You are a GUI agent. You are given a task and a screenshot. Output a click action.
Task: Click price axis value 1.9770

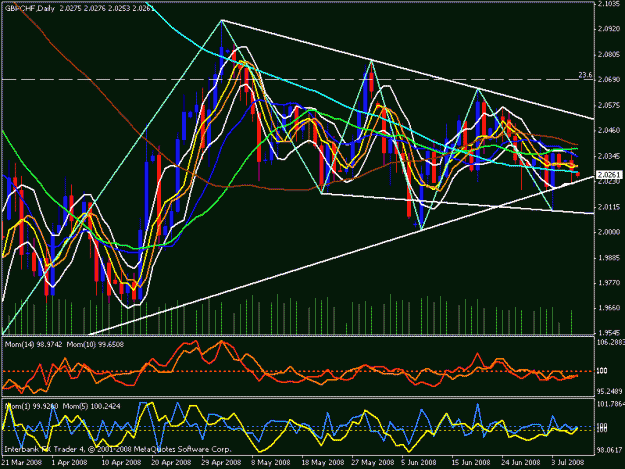pos(609,283)
